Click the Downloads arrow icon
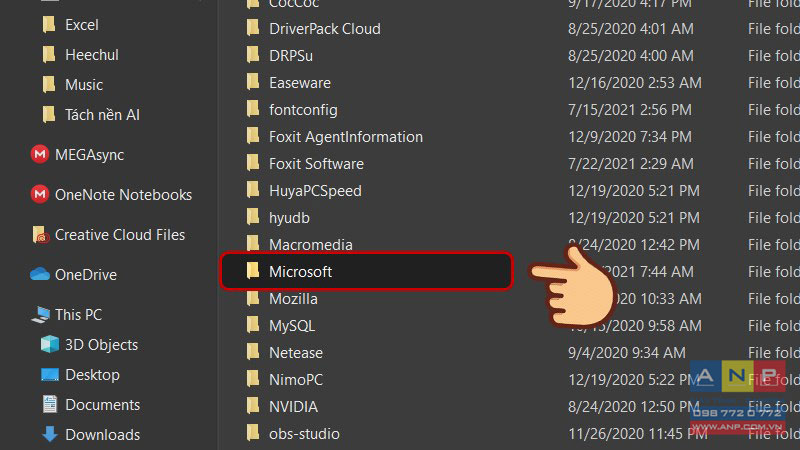800x450 pixels. pos(49,434)
